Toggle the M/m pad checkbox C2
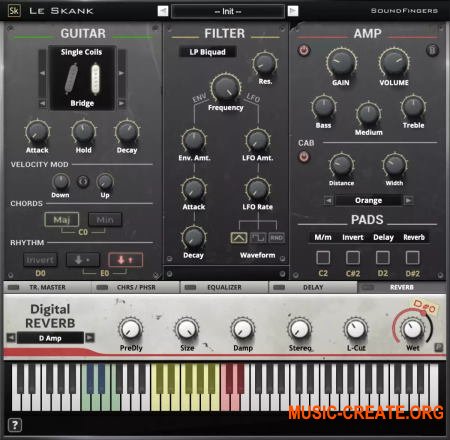Screen dimensions: 450x440 point(323,257)
